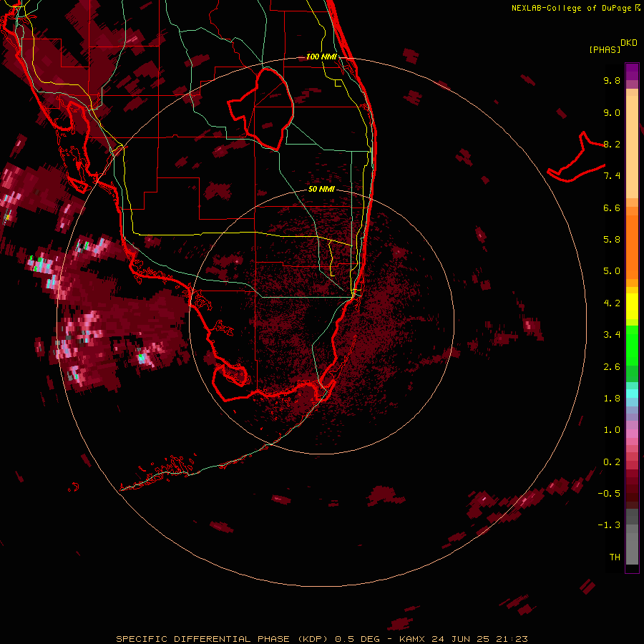Screen dimensions: 644x644
Task: Click the SPECIFIC DIFFERENTIAL PHASE (KDP) caption text
Action: coord(222,639)
